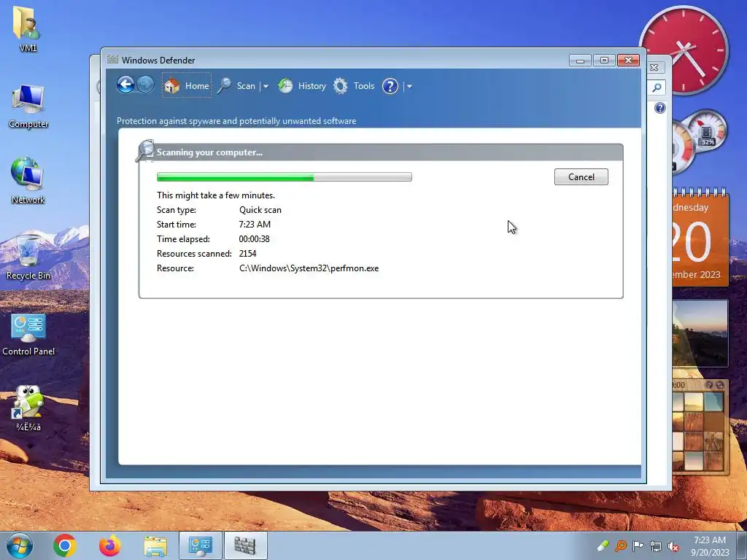
Task: Click the green pen tray icon
Action: click(603, 545)
